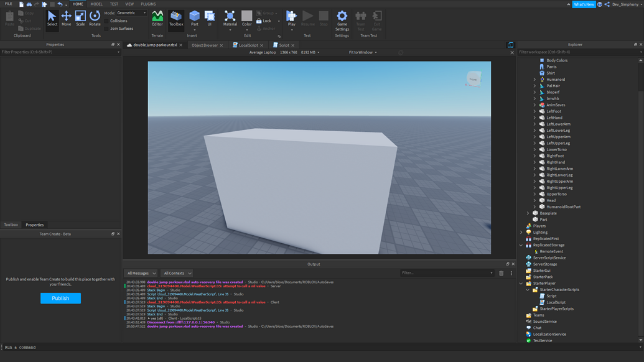This screenshot has height=362, width=644.
Task: Click the Publish button
Action: [60, 299]
